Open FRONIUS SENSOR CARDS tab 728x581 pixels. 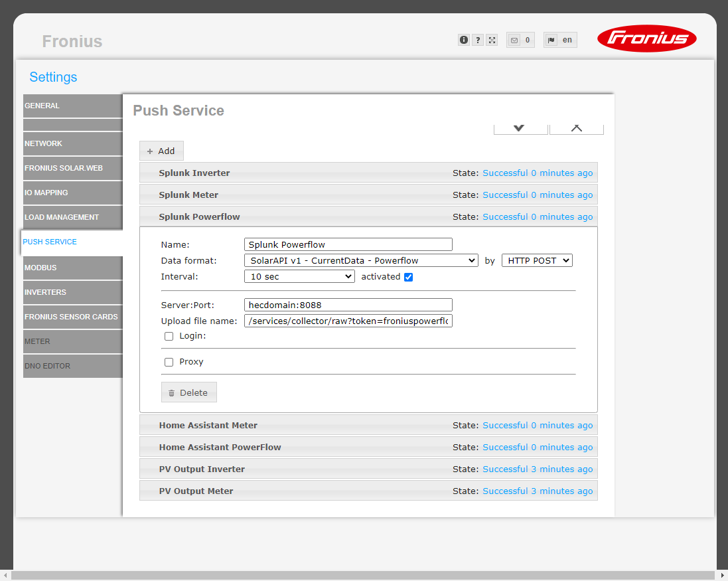[x=73, y=317]
